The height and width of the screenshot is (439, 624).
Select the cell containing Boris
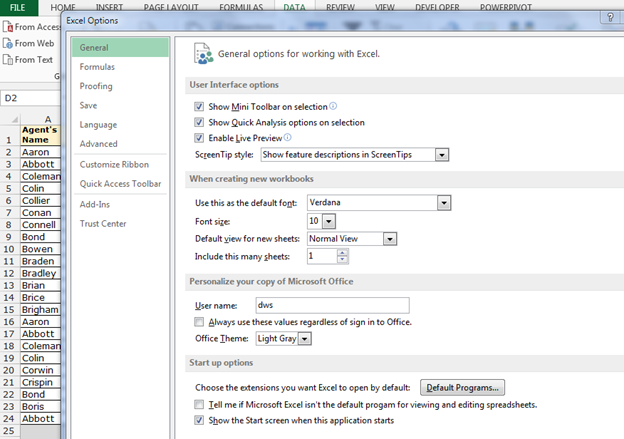(41, 406)
